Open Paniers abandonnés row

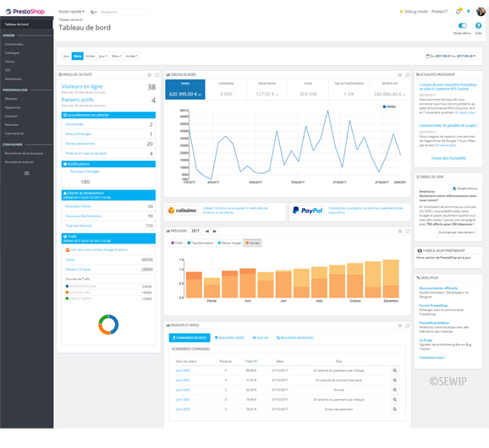coord(108,144)
